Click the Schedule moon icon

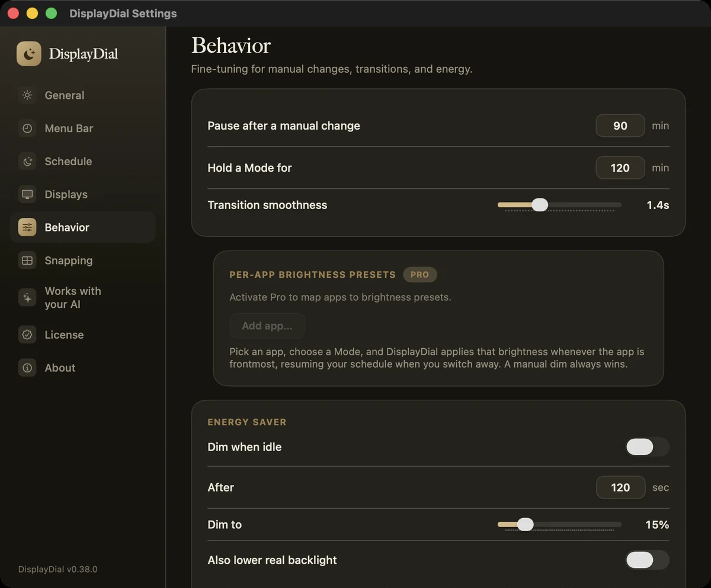27,161
